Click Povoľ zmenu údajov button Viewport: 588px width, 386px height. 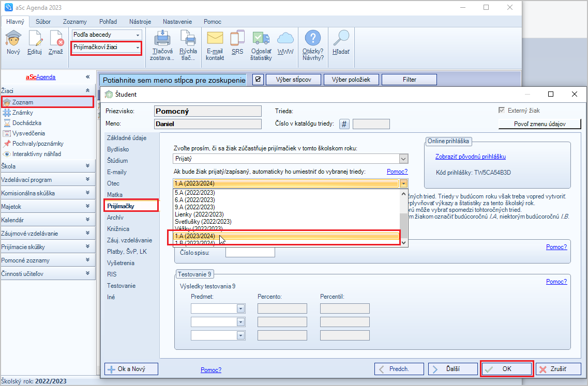539,124
